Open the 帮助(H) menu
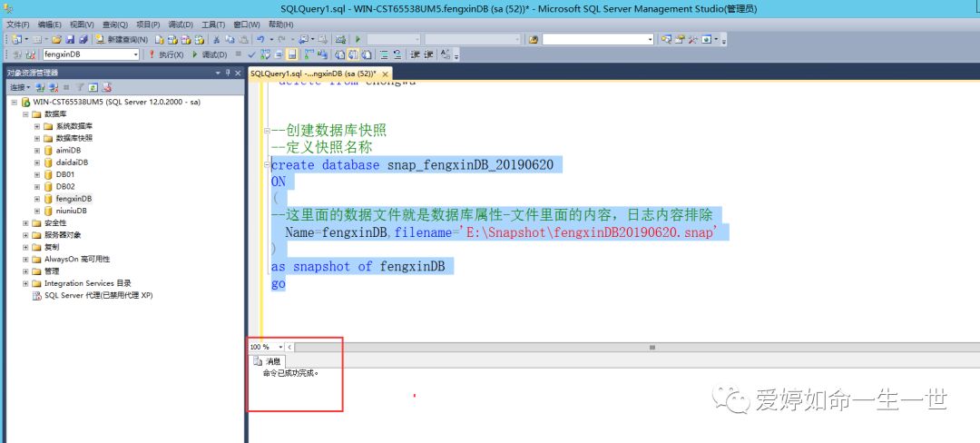The image size is (980, 443). (280, 25)
